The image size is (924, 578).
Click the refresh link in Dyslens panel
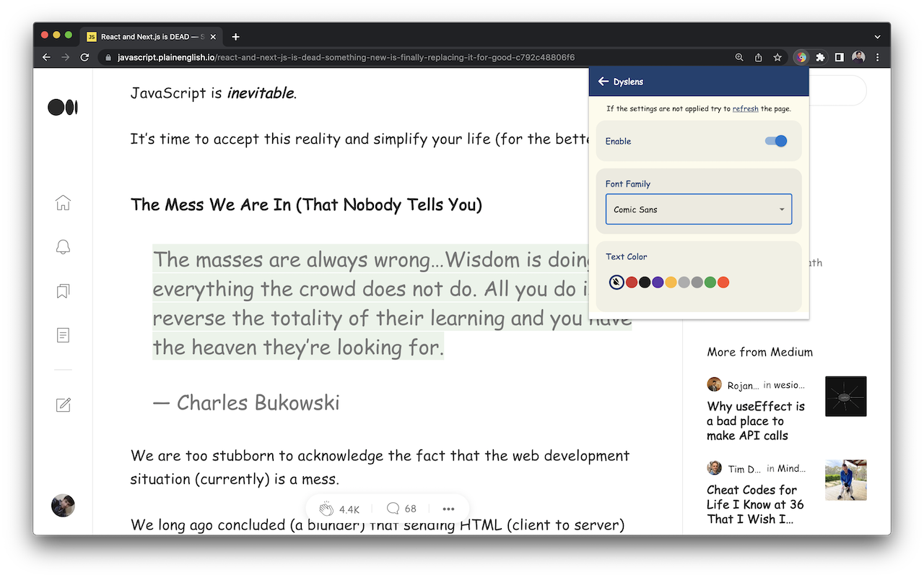pos(745,109)
